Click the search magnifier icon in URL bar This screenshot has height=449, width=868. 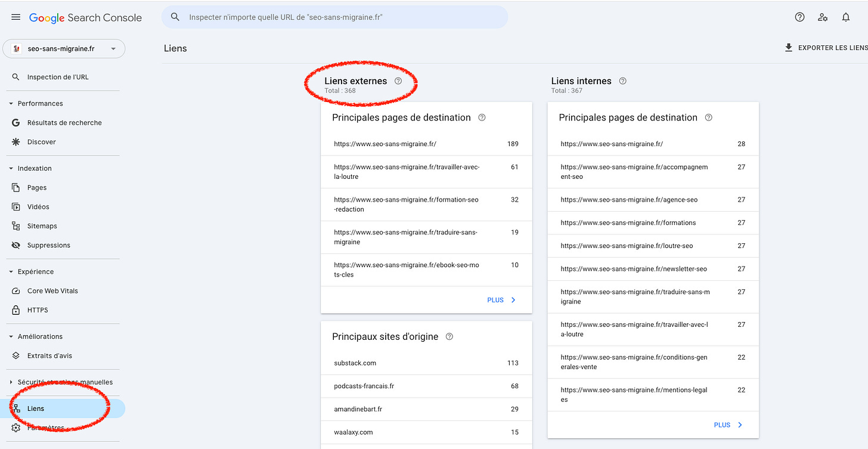(175, 17)
